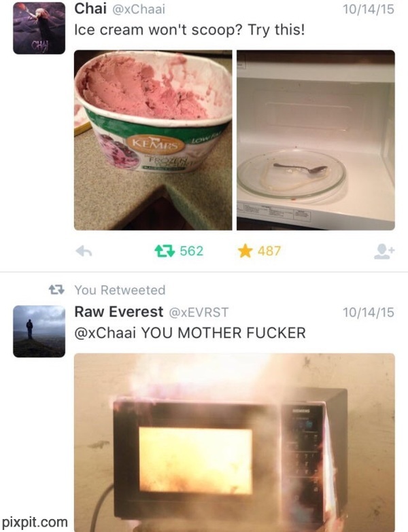Click the 10/14/15 timestamp on Raw Everest's tweet

369,312
